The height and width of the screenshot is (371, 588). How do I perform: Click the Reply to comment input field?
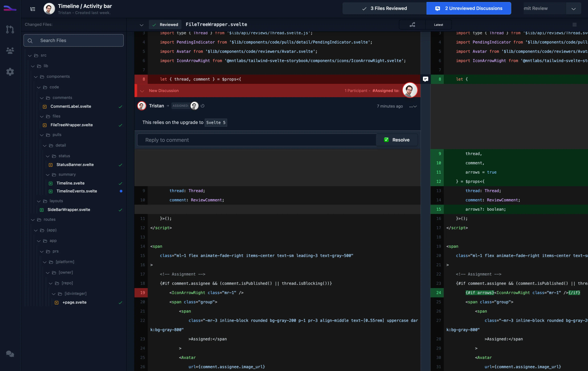(256, 140)
